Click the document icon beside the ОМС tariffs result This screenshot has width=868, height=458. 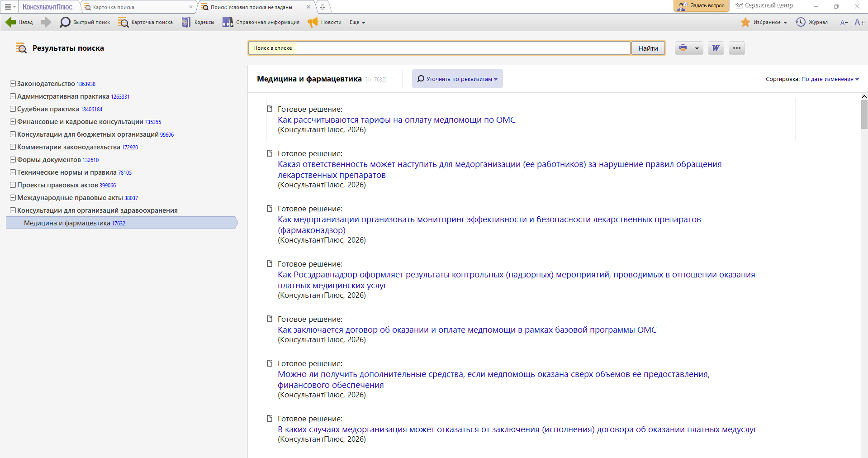[270, 109]
